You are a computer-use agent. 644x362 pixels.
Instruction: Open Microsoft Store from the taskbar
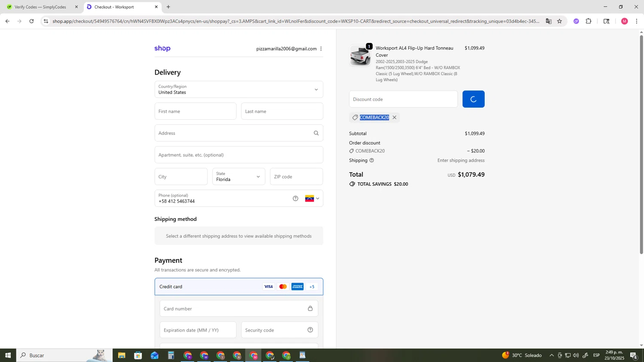click(138, 355)
